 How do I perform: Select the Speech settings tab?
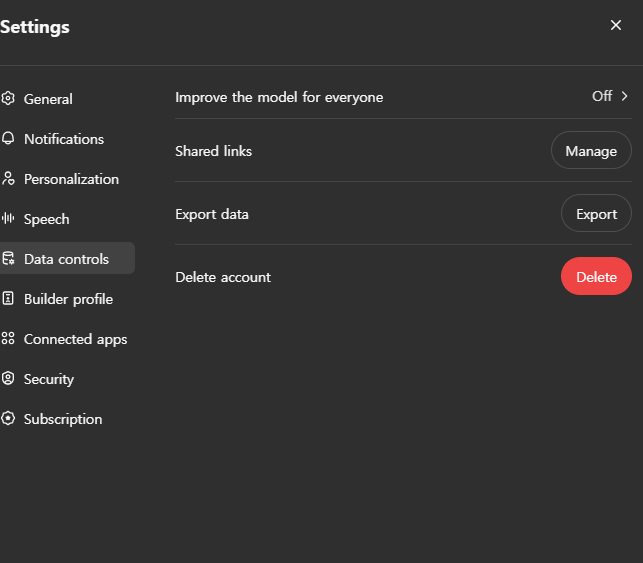pyautogui.click(x=47, y=219)
